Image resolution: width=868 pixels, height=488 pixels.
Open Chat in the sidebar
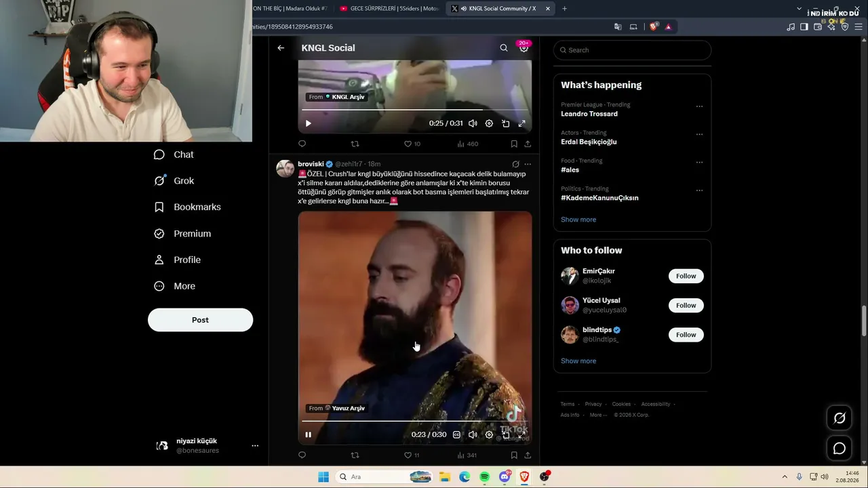174,155
